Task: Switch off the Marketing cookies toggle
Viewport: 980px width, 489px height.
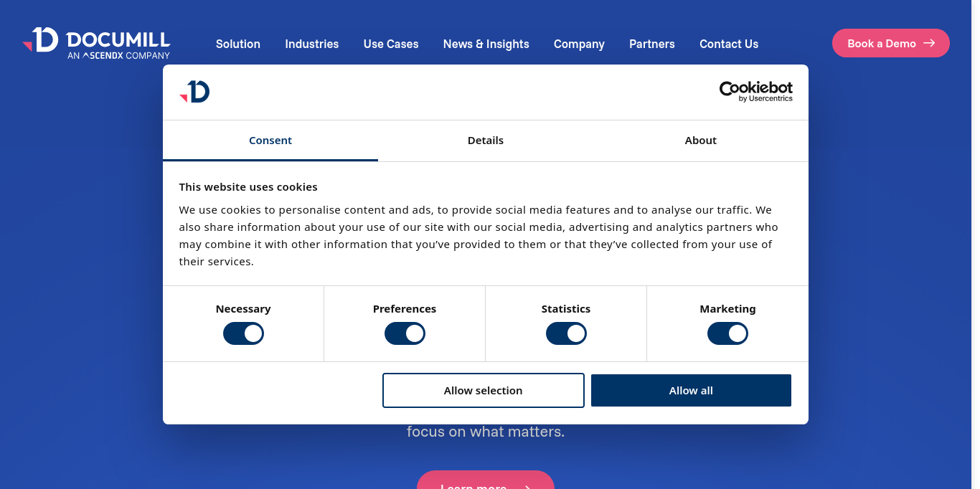Action: [727, 333]
